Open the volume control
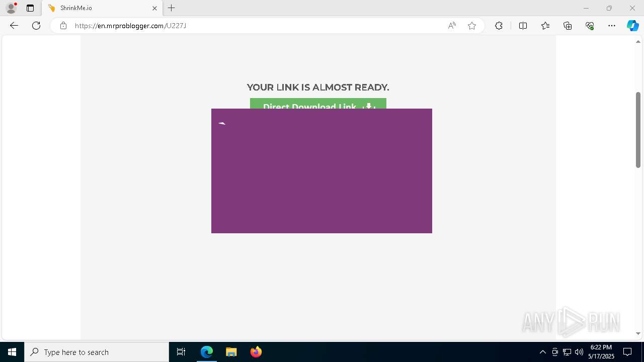This screenshot has height=362, width=644. click(579, 352)
